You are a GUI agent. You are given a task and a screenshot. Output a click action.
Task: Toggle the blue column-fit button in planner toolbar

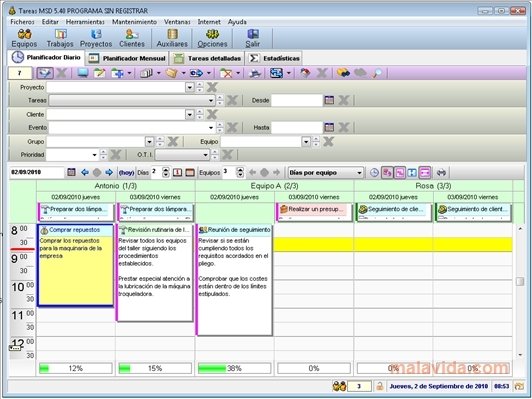coord(412,172)
